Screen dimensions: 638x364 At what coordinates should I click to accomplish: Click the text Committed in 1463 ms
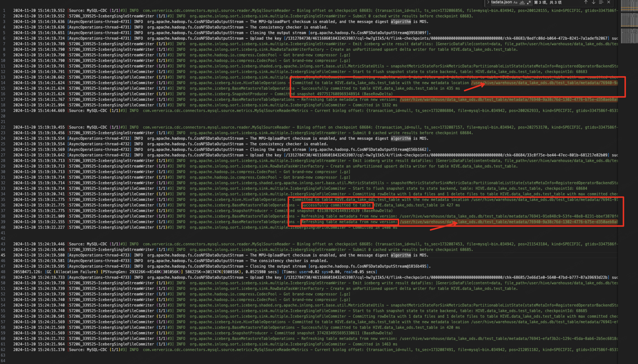pyautogui.click(x=375, y=344)
